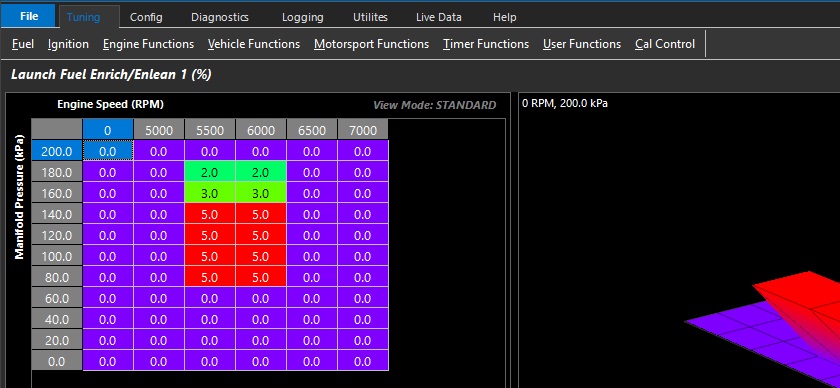
Task: Open the Diagnostics tab
Action: tap(220, 17)
